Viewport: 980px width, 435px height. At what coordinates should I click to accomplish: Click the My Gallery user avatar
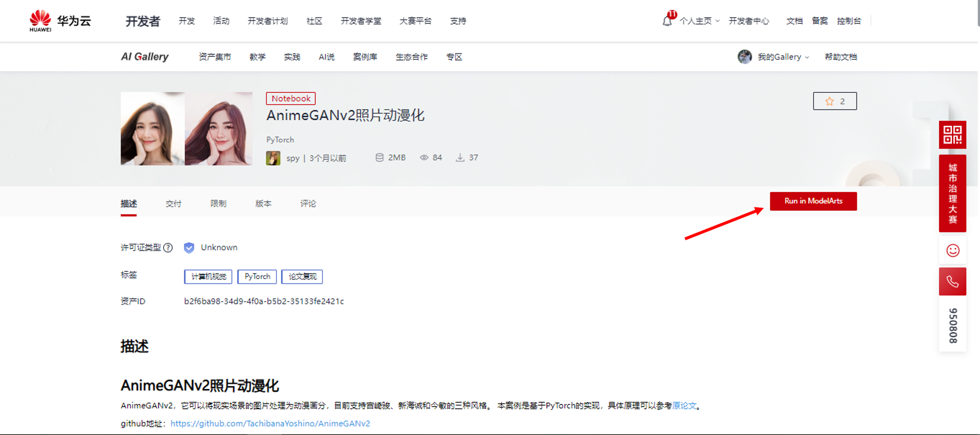point(745,57)
